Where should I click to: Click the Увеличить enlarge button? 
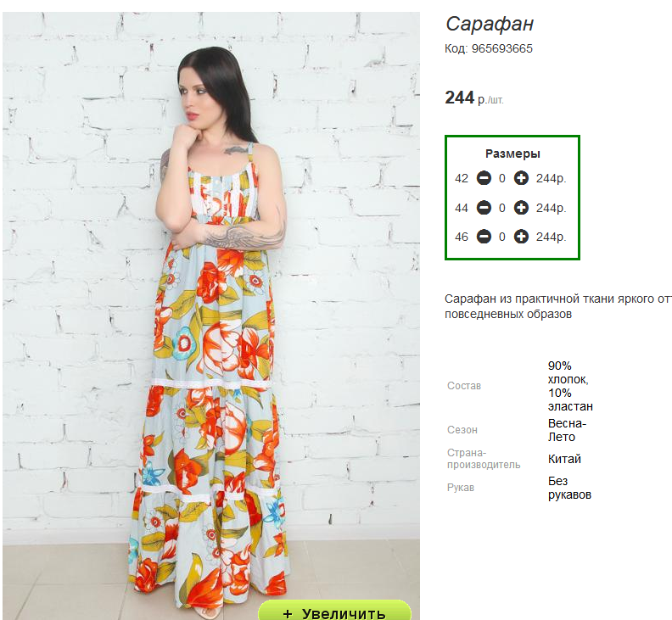coord(334,611)
